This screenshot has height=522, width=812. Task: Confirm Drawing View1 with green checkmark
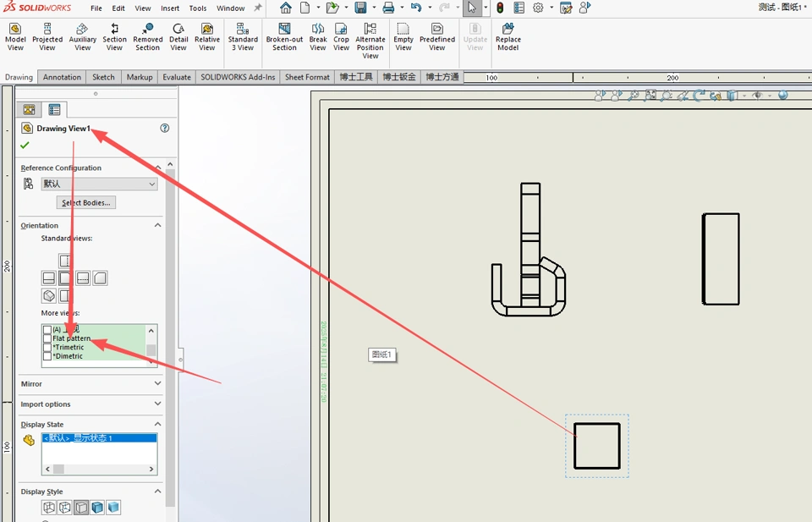click(25, 146)
